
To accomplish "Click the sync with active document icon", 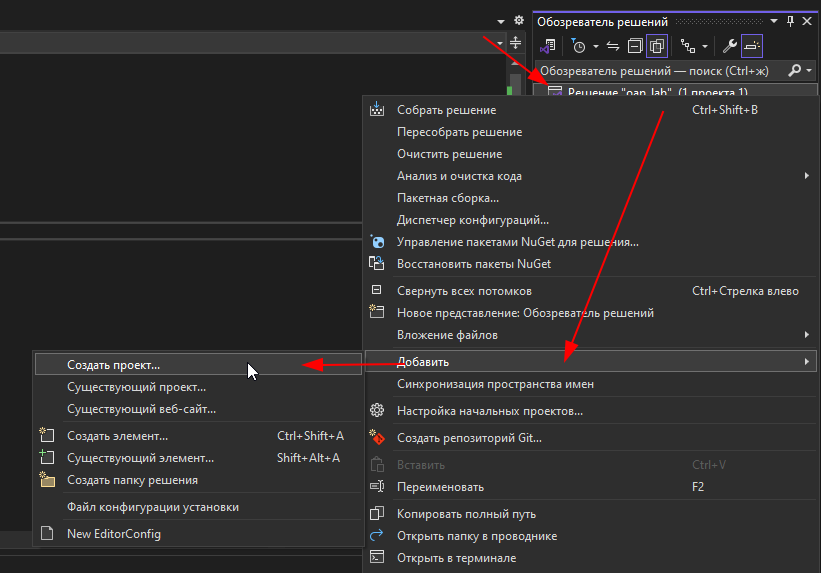I will click(x=613, y=46).
